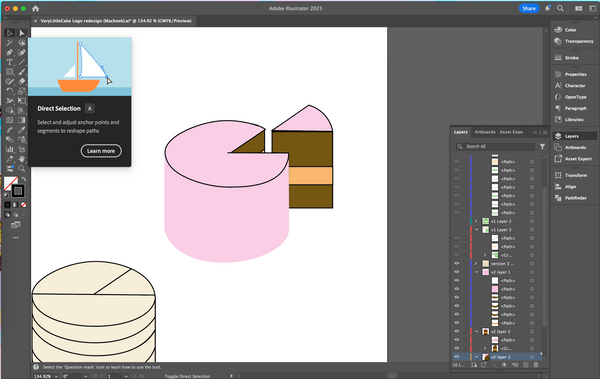Select the Free Transform tool
The width and height of the screenshot is (600, 379).
tap(22, 101)
